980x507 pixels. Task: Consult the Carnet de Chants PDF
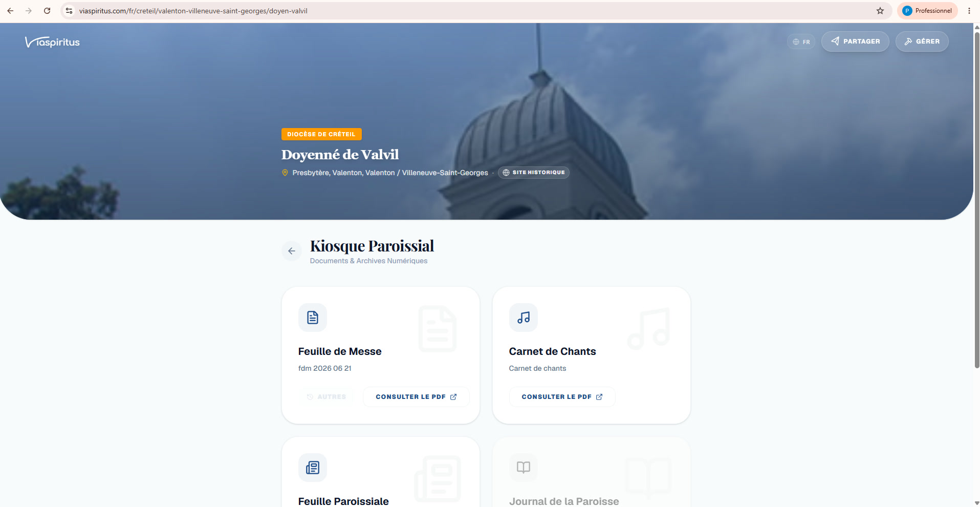pyautogui.click(x=562, y=397)
